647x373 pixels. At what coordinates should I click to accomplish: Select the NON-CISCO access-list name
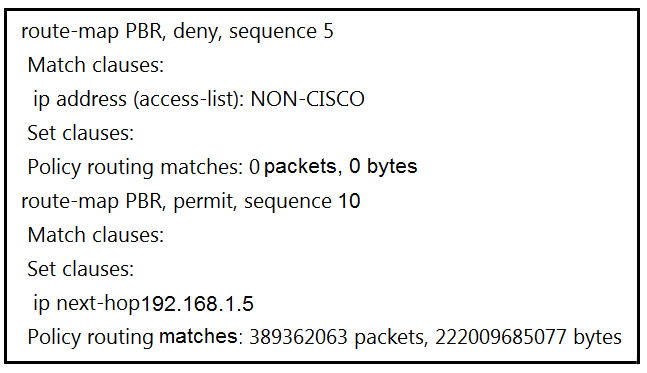[307, 99]
